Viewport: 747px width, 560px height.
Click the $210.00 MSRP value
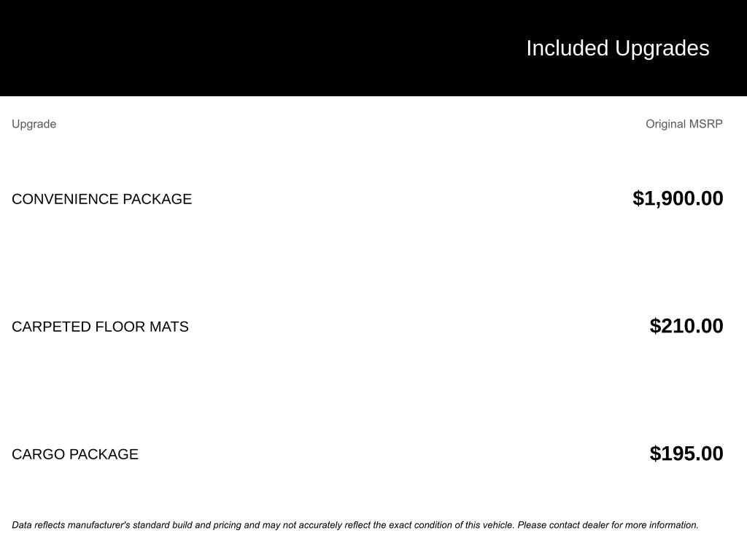pyautogui.click(x=686, y=326)
